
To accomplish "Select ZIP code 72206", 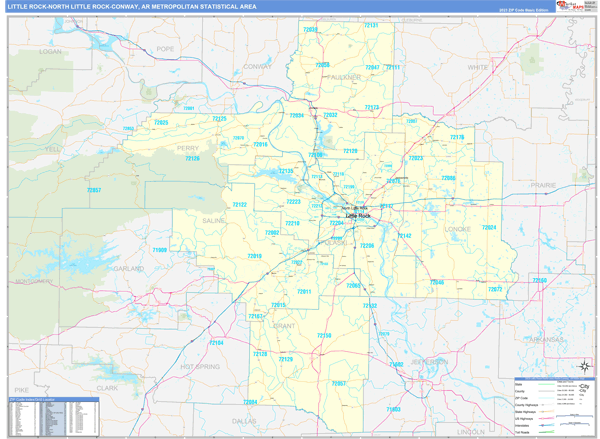I will pos(367,246).
